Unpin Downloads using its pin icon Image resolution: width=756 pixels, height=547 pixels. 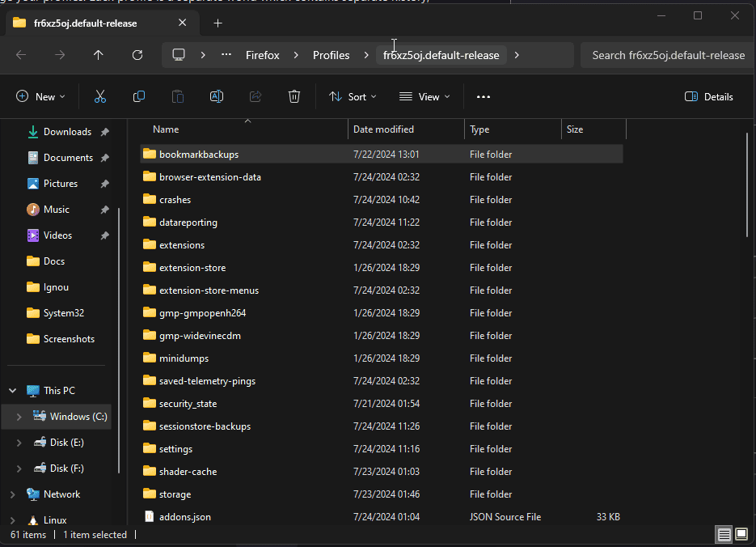click(x=104, y=132)
